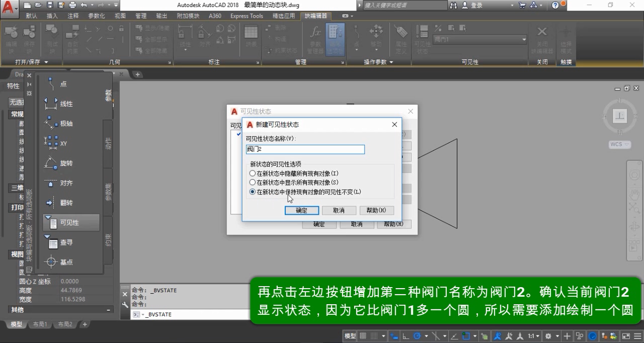Click 确定 in 新建可见性状态 dialog
The width and height of the screenshot is (644, 343).
[x=301, y=210]
